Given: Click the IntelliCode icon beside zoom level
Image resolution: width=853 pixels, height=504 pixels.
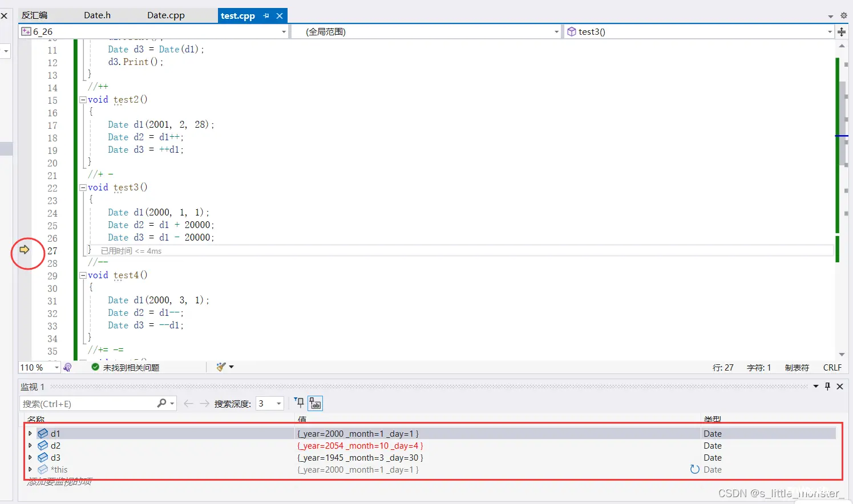Looking at the screenshot, I should coord(67,368).
